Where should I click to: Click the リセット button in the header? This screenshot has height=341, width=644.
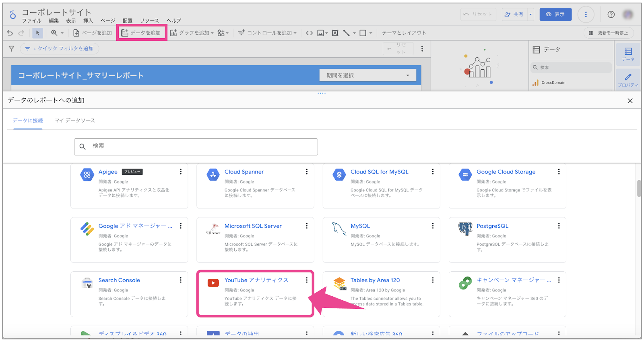[478, 15]
